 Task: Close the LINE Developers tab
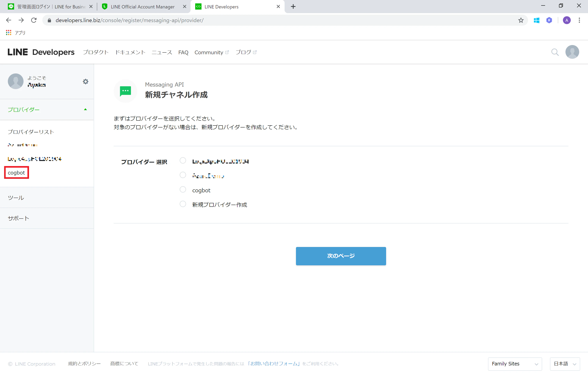click(x=278, y=7)
